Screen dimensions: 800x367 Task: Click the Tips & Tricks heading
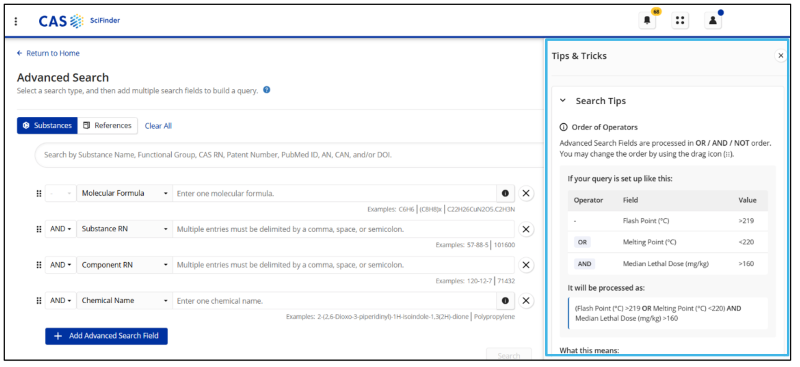click(579, 56)
